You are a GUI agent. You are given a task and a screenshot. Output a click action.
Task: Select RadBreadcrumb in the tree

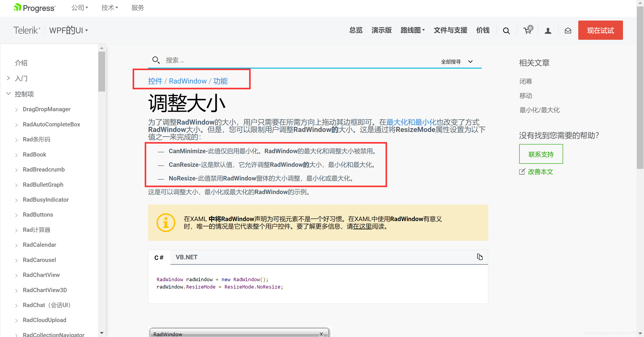click(x=44, y=170)
